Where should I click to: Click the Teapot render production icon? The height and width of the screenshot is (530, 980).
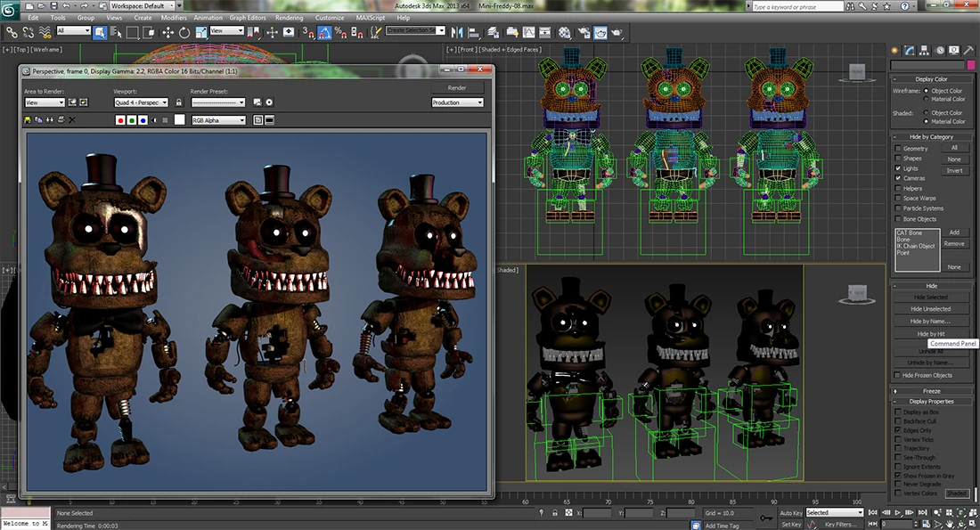point(616,32)
